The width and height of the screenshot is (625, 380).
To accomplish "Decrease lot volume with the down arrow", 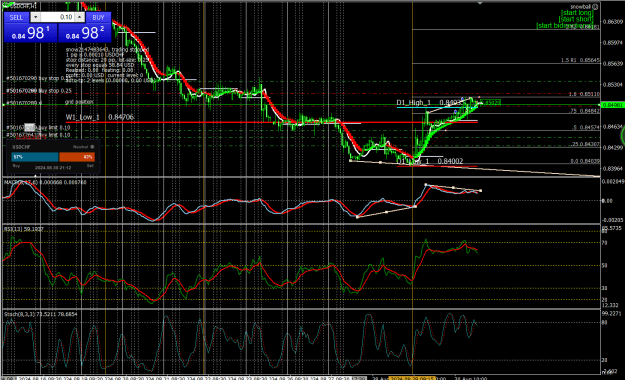I will pos(35,17).
